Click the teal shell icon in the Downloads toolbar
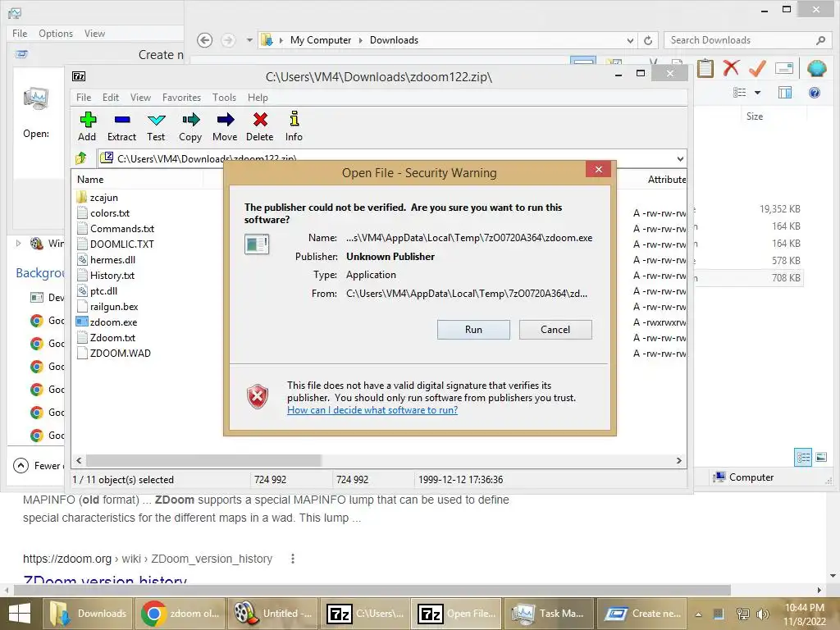 816,69
